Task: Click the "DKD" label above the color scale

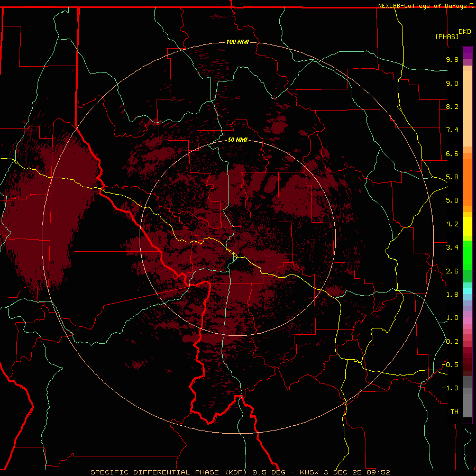Action: [465, 32]
